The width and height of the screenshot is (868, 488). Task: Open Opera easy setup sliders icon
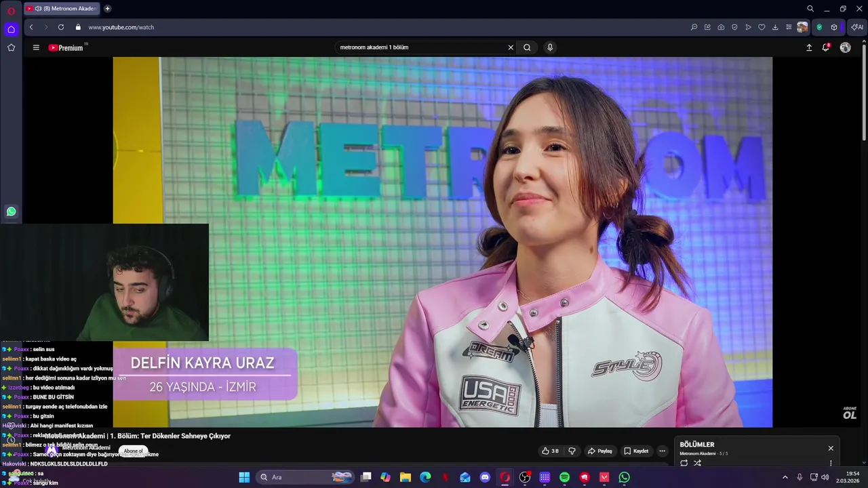[789, 27]
